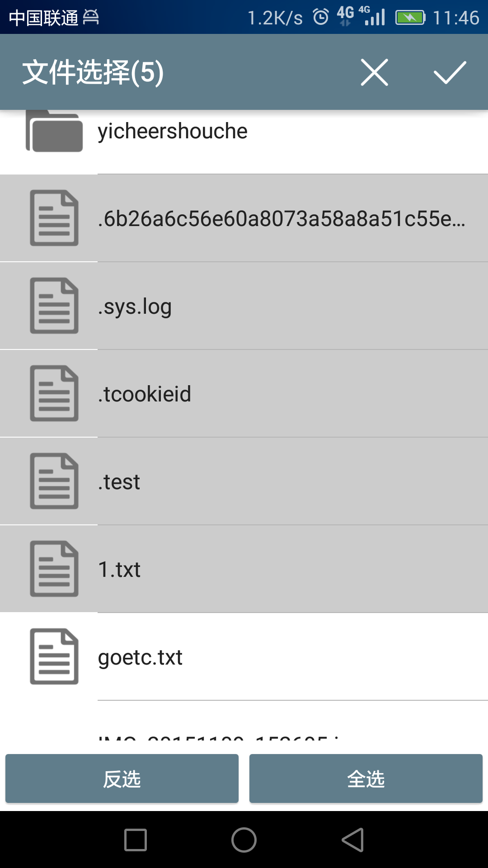Tap the document icon beside .tcookieid
This screenshot has width=488, height=868.
tap(54, 393)
